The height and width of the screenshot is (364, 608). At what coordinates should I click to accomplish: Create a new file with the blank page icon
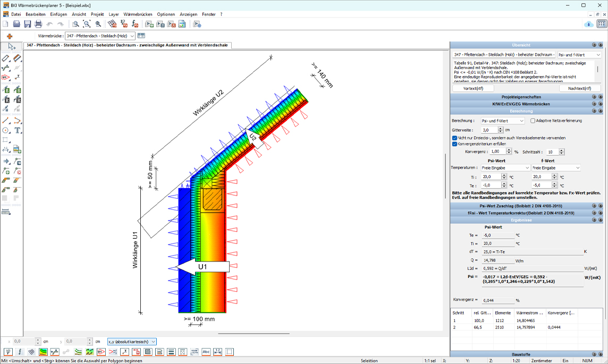(x=5, y=24)
